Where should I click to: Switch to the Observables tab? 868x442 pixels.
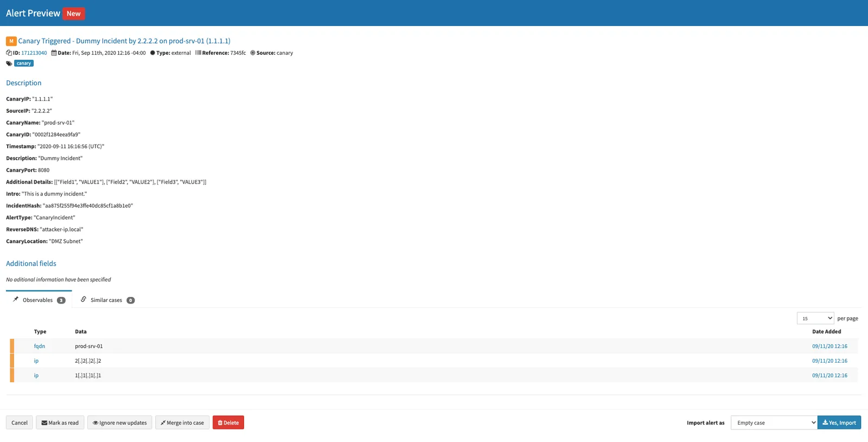click(39, 300)
